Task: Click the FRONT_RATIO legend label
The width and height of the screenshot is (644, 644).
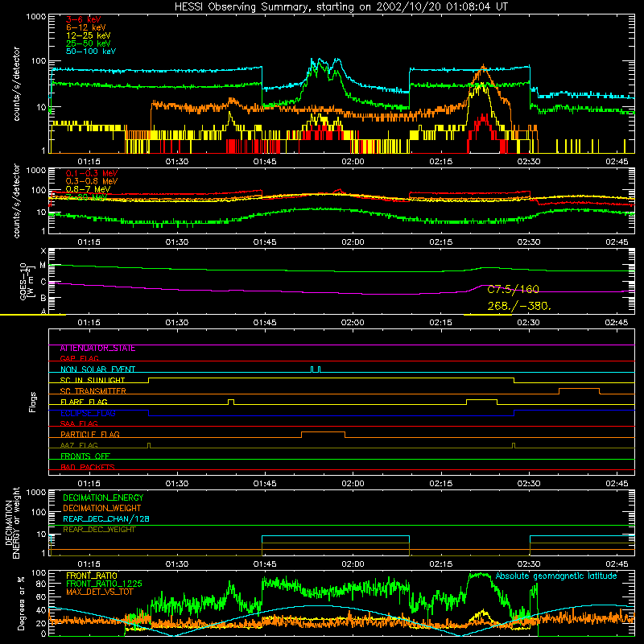Action: coord(92,576)
